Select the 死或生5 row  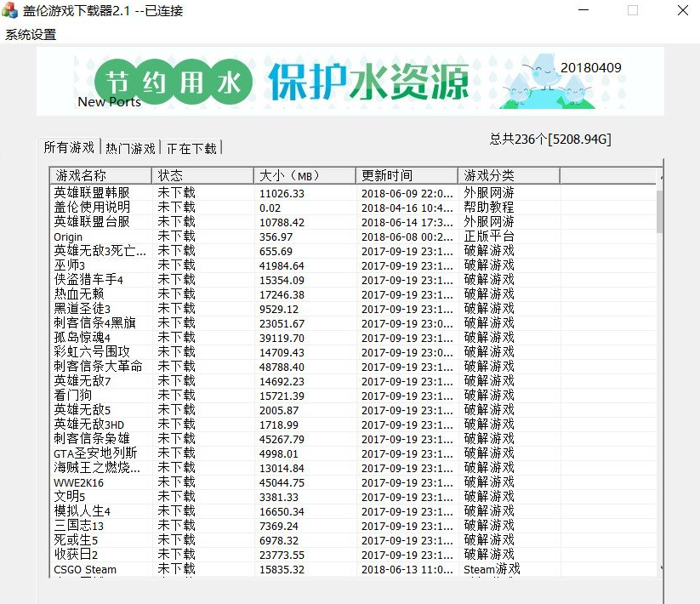353,540
